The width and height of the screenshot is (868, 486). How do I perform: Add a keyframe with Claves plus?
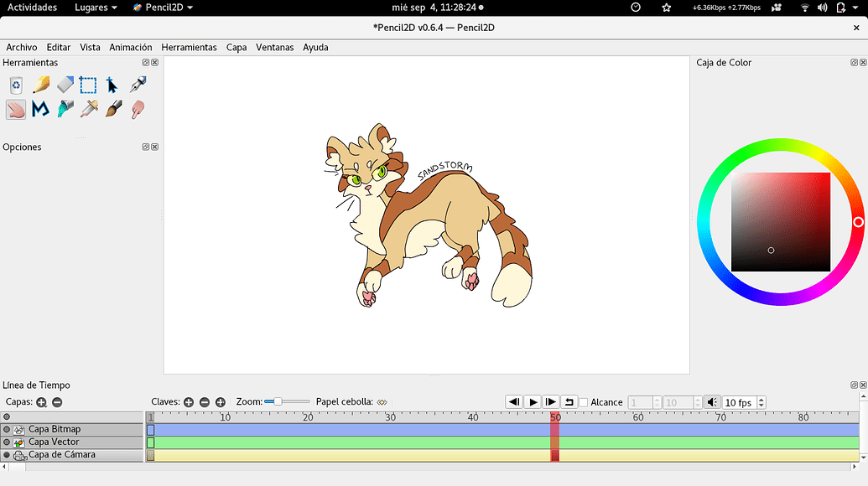pyautogui.click(x=189, y=402)
